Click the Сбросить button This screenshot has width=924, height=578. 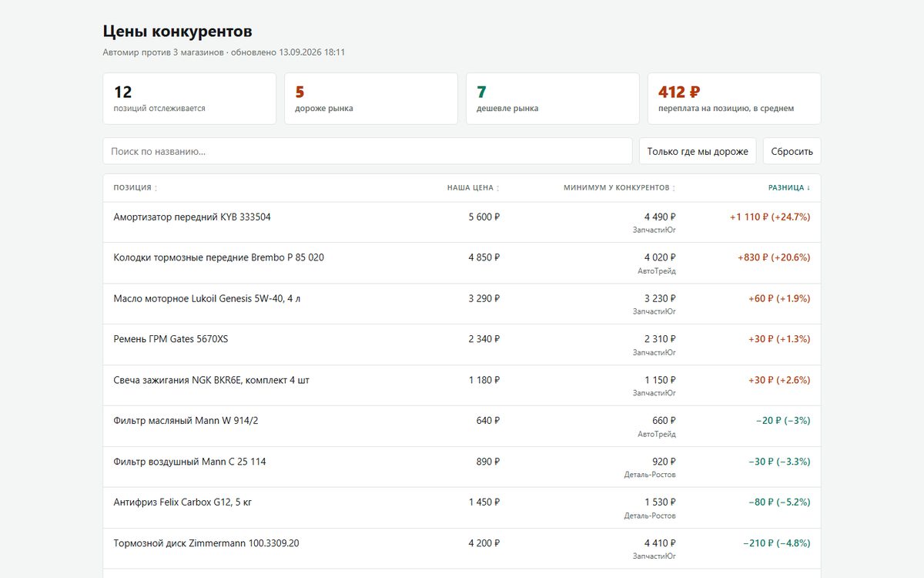coord(792,151)
